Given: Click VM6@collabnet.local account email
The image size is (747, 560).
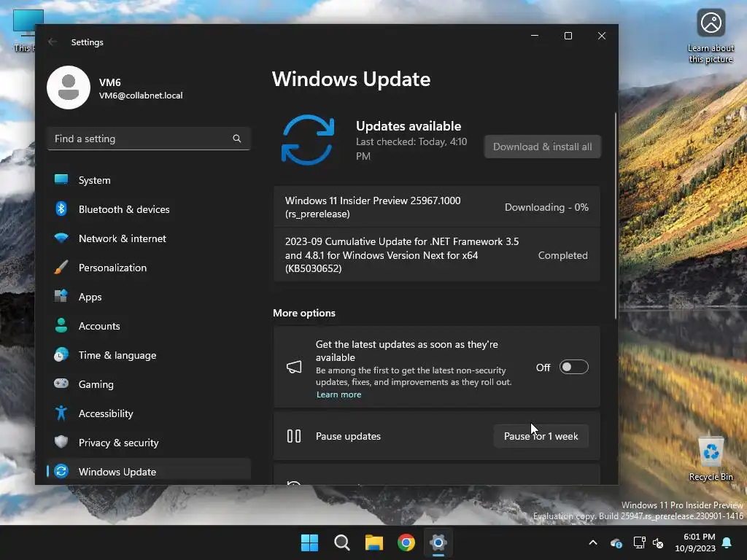Looking at the screenshot, I should pyautogui.click(x=141, y=96).
